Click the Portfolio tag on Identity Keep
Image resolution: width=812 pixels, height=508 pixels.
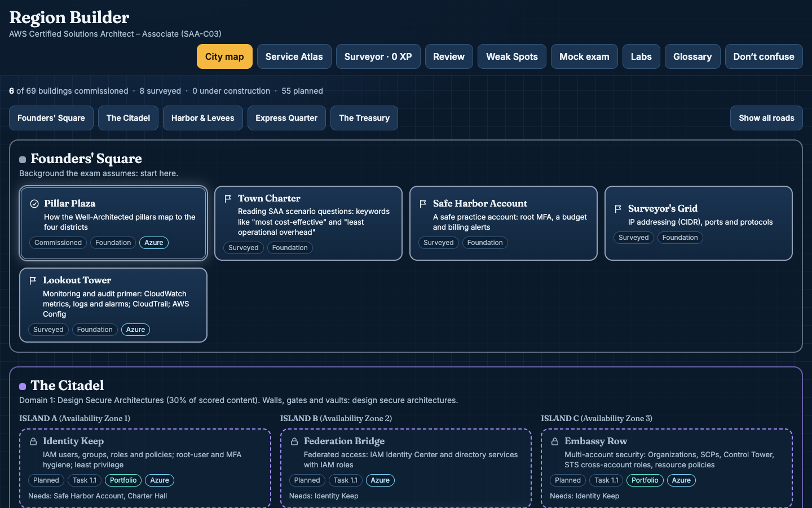pyautogui.click(x=123, y=480)
